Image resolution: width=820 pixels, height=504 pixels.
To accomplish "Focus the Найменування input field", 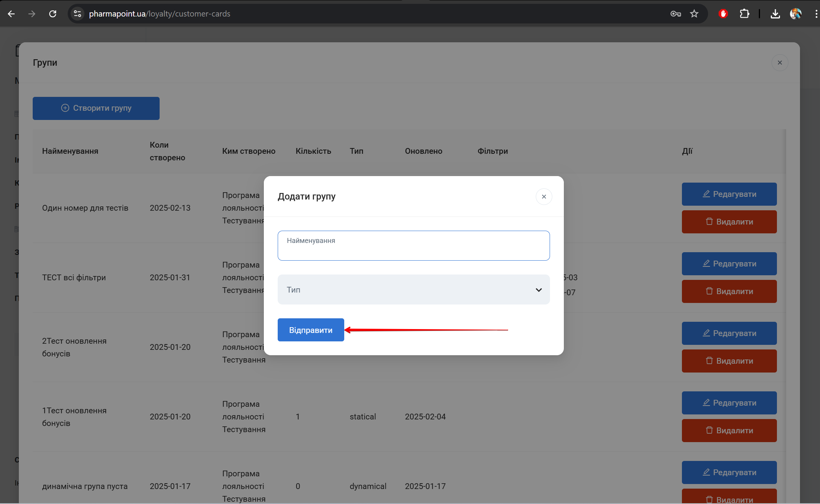I will click(x=413, y=246).
